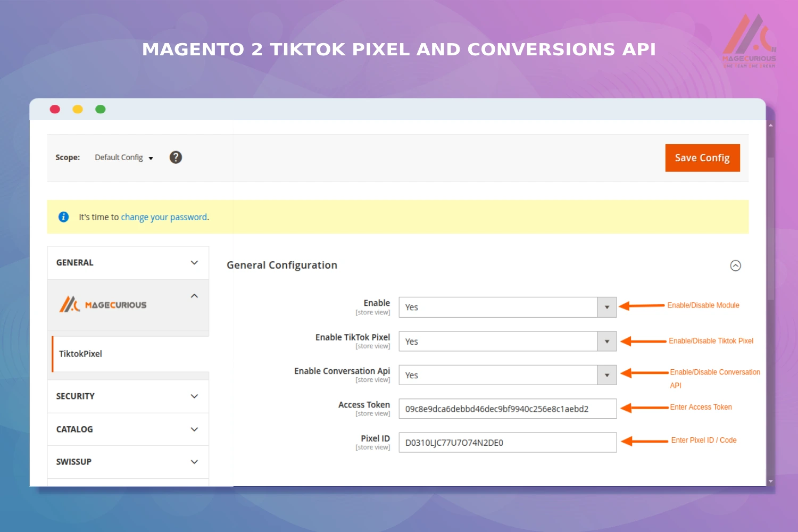Set Enable dropdown to control the module

coord(606,307)
